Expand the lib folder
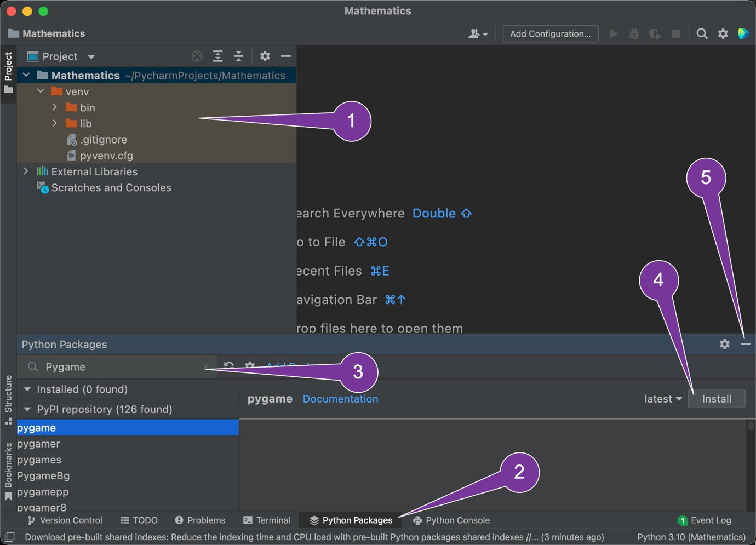756x545 pixels. point(55,123)
